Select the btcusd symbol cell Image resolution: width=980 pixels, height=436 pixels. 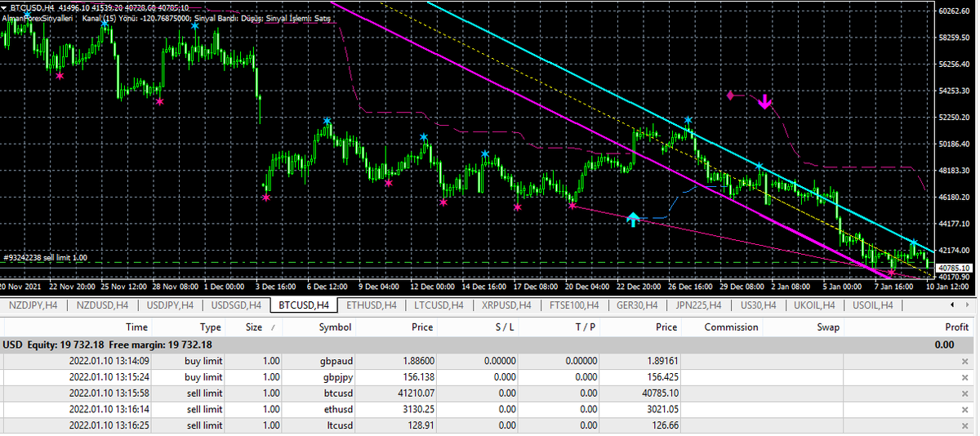tap(335, 393)
